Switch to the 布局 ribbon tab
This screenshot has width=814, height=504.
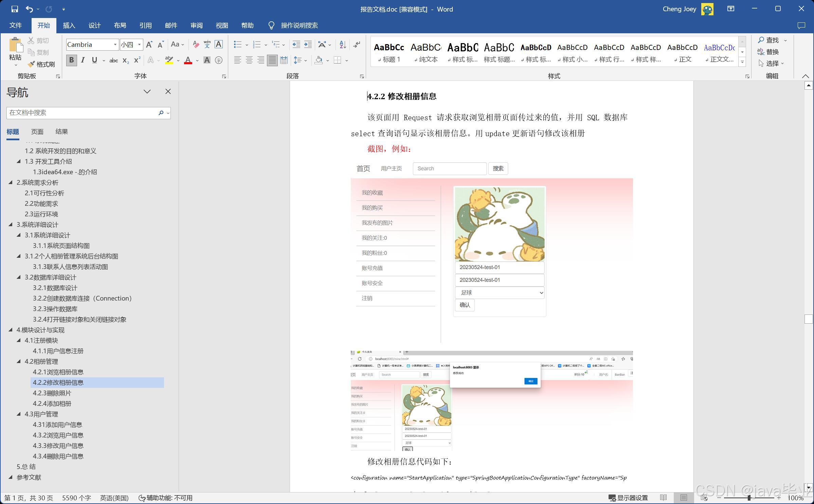(x=120, y=25)
